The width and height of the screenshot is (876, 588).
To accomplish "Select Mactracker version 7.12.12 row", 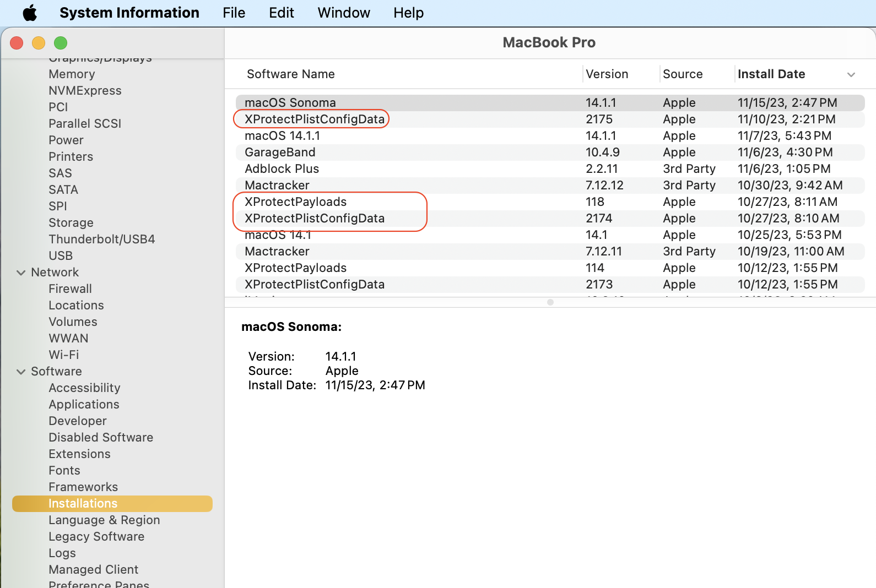I will (x=277, y=186).
